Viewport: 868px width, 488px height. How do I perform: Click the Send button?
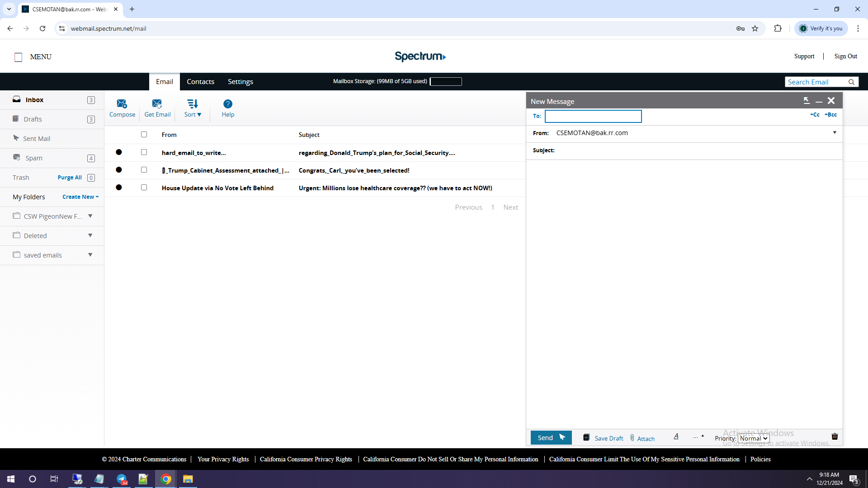551,437
